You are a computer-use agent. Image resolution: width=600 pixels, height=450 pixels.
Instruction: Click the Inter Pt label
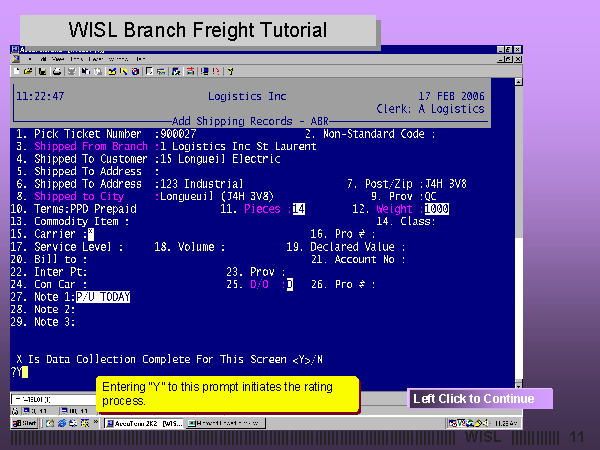[60, 272]
